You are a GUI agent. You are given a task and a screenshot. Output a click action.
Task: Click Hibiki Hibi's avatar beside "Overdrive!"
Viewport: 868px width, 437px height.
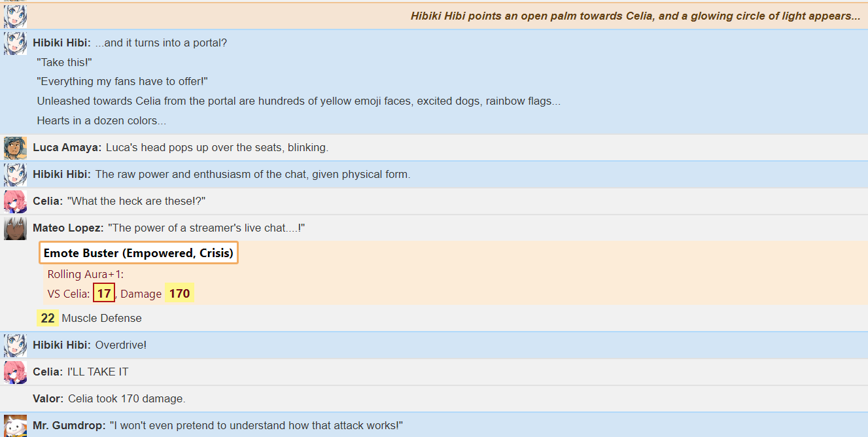coord(15,345)
